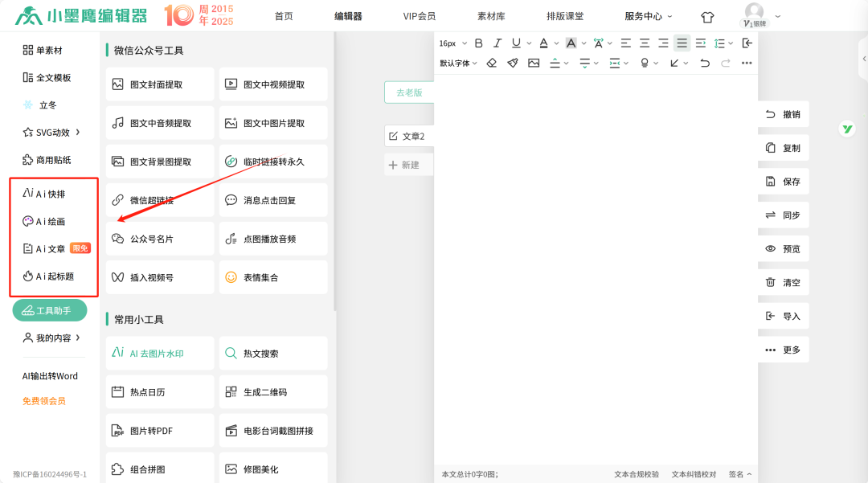868x483 pixels.
Task: Click the 免费领会员 link
Action: [x=44, y=400]
